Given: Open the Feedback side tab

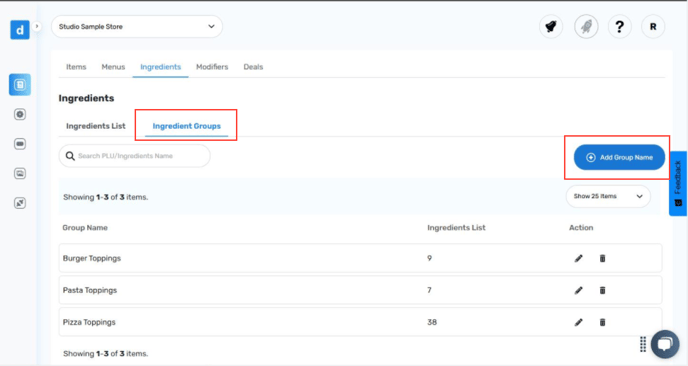Looking at the screenshot, I should (x=678, y=183).
